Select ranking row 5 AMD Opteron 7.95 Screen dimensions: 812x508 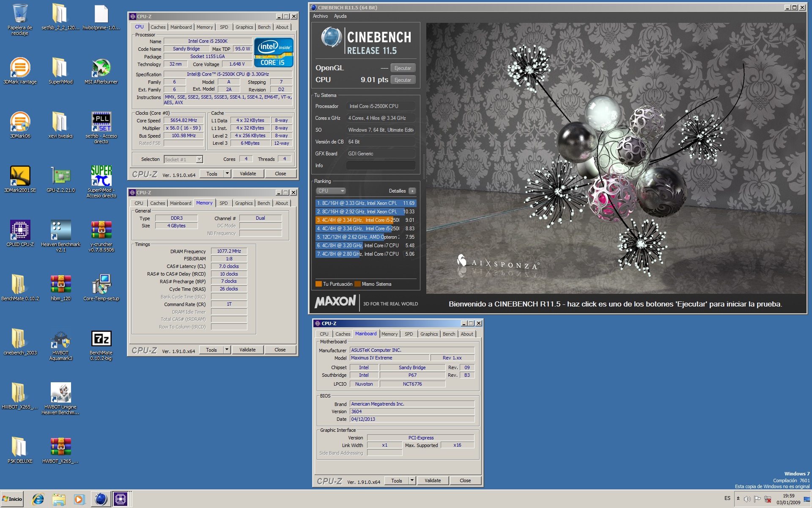(366, 237)
